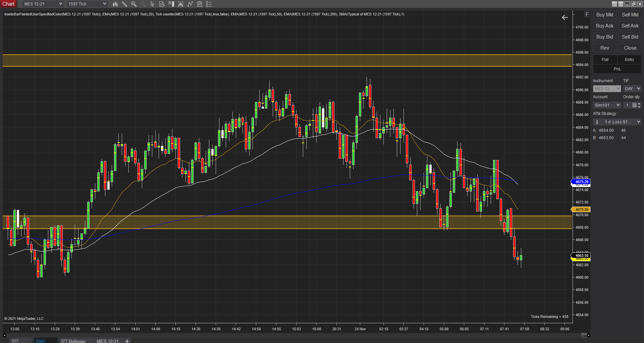Screen dimensions: 644x343
Task: Click the return-to-latest-bar left arrow
Action: [x=565, y=17]
